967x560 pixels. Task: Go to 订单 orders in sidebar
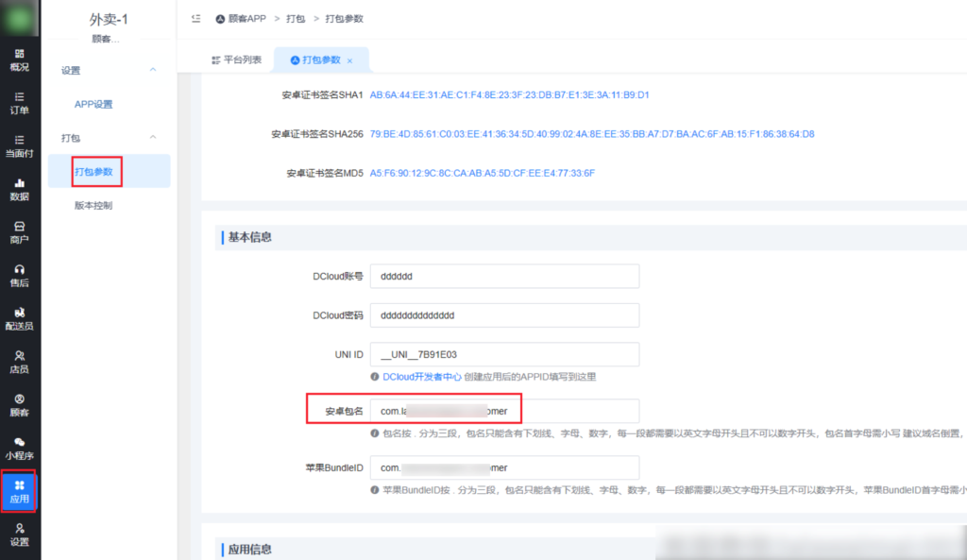click(19, 103)
